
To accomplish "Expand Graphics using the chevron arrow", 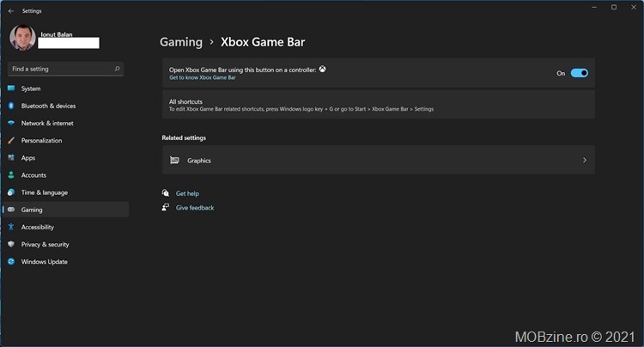I will point(585,160).
